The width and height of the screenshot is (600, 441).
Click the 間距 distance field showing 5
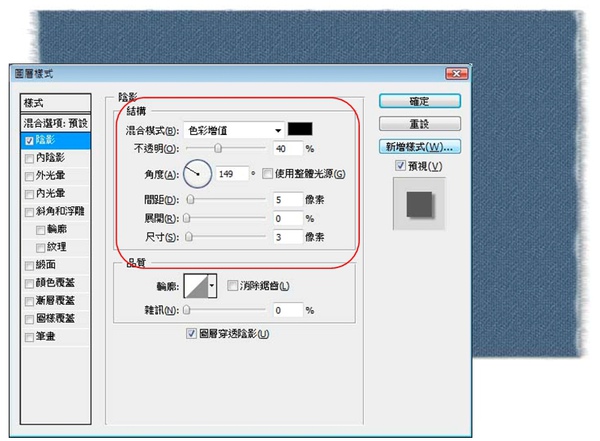288,200
